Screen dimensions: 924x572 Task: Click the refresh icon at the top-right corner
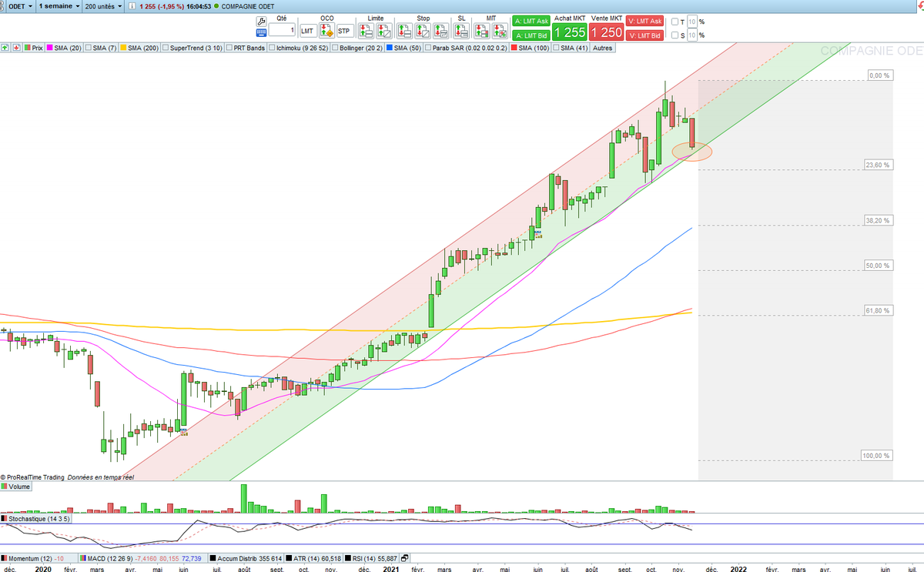919,6
